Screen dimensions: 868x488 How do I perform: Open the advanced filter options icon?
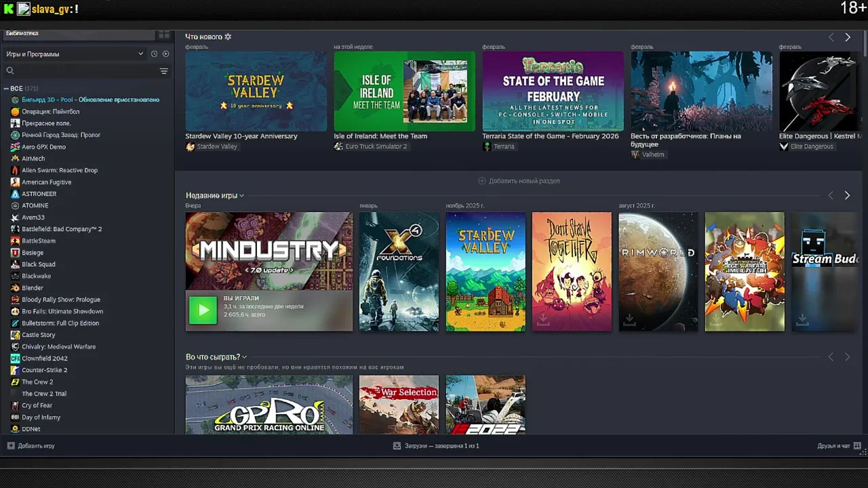163,70
